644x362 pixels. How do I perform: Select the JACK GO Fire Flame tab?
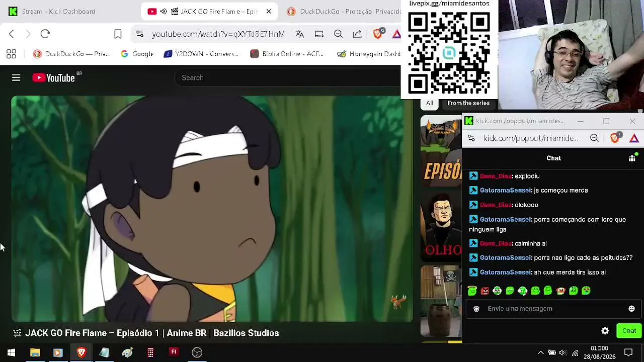[x=209, y=11]
